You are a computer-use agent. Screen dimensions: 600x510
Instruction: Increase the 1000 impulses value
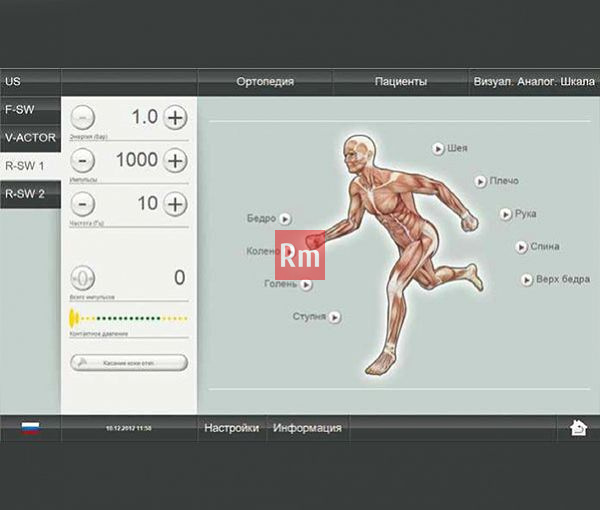click(x=175, y=160)
